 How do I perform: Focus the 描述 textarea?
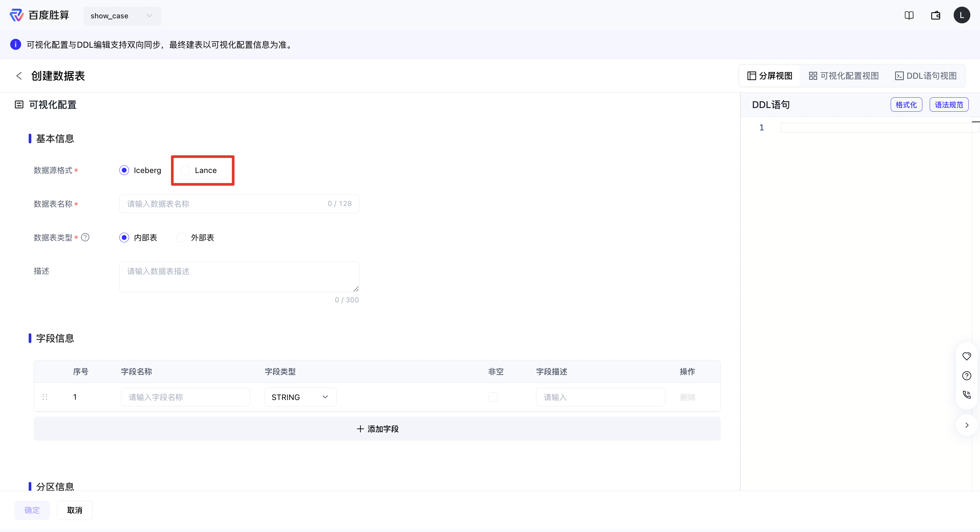[x=239, y=277]
